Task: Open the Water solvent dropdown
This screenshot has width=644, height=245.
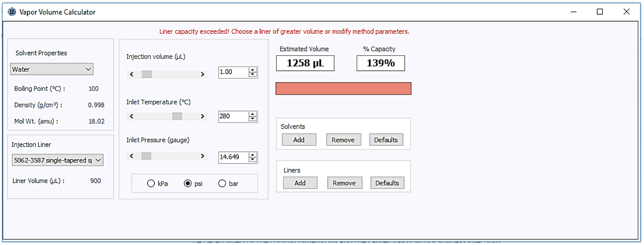Action: [52, 69]
